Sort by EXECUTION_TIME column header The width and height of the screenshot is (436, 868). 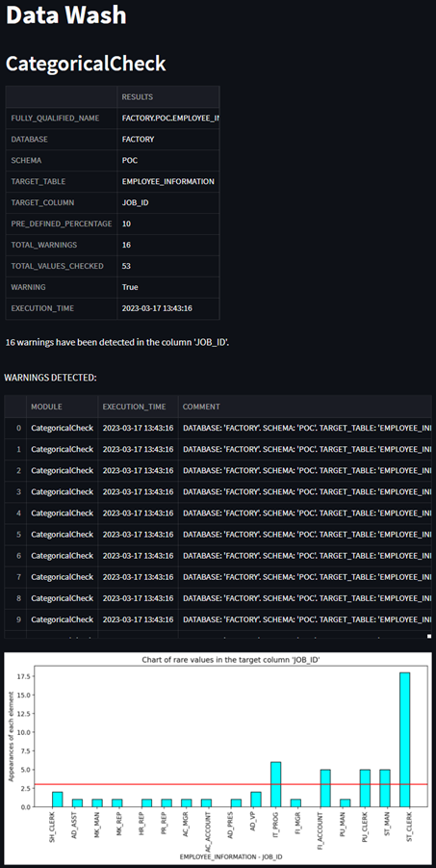[x=139, y=407]
